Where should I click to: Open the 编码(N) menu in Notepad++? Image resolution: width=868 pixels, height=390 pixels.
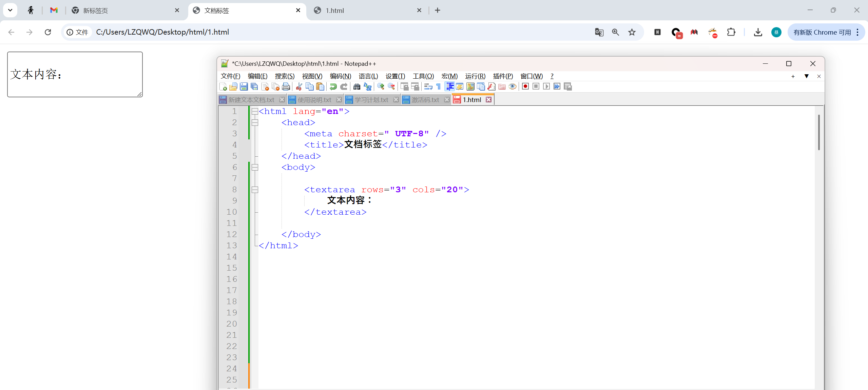point(341,76)
